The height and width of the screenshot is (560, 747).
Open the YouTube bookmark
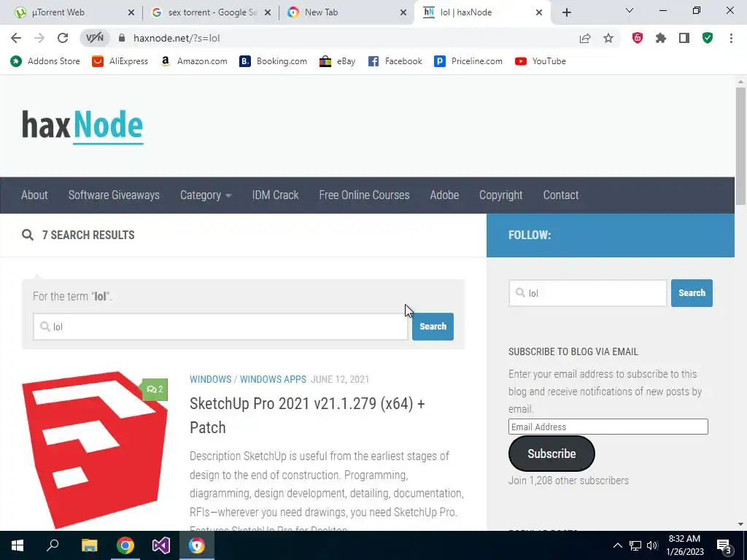pos(541,61)
